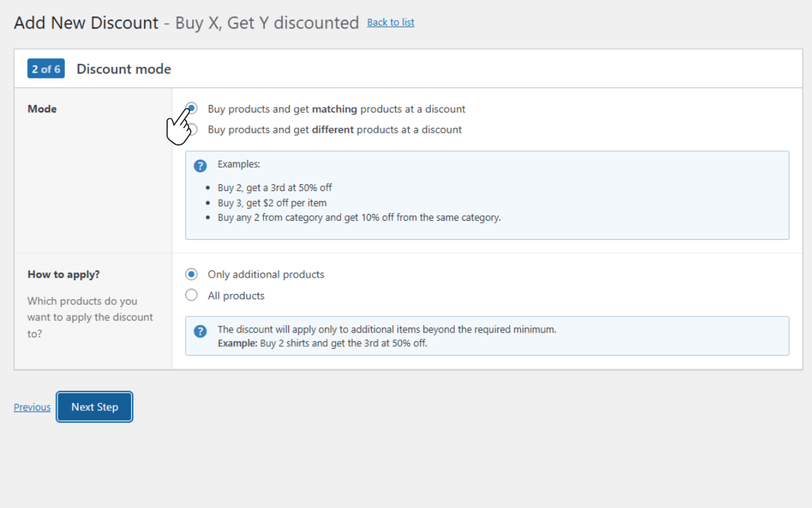
Task: Click the Mode field label
Action: (x=42, y=109)
